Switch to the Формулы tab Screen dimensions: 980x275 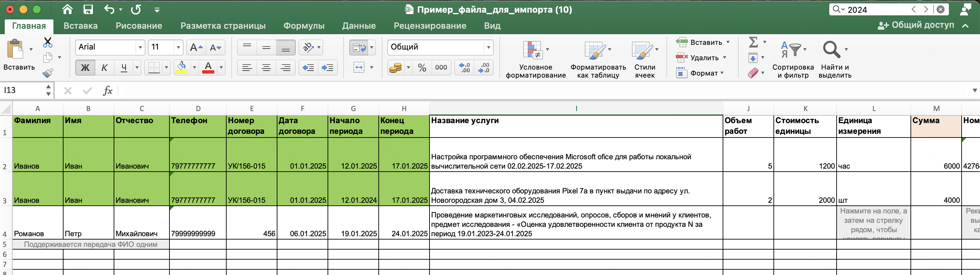303,25
